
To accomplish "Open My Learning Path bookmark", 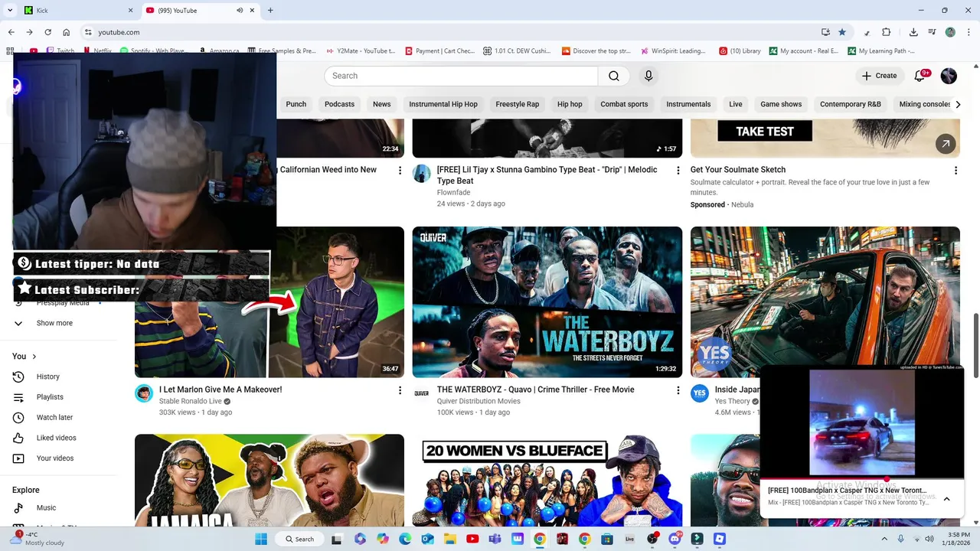I will tap(881, 51).
